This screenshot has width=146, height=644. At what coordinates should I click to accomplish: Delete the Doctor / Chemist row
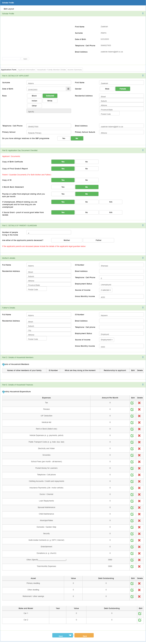tap(139, 494)
